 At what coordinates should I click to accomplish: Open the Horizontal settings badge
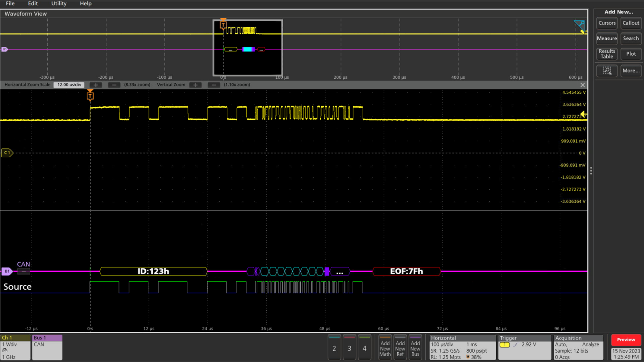[462, 347]
